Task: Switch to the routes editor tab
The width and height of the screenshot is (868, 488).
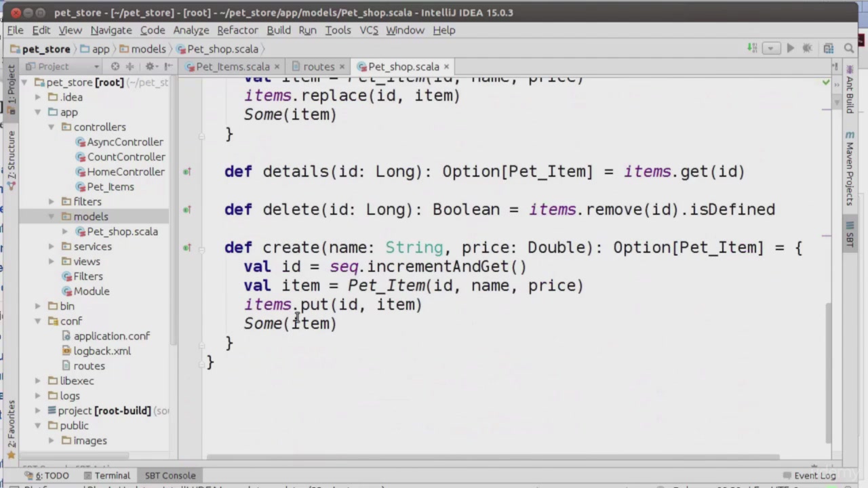Action: (319, 66)
